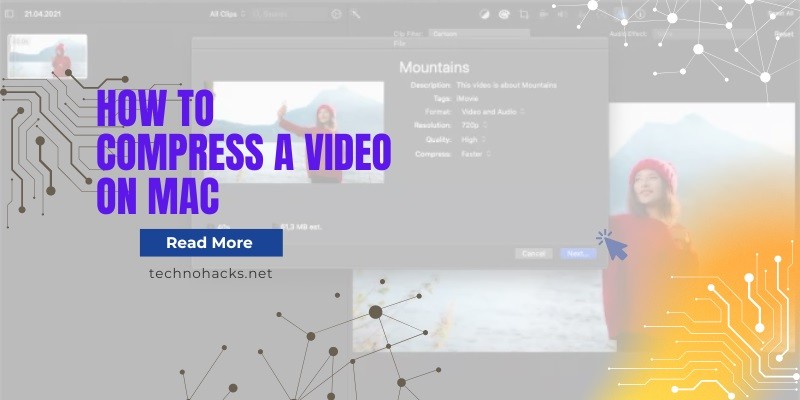Viewport: 800px width, 400px height.
Task: Edit the Description field text
Action: click(x=507, y=85)
